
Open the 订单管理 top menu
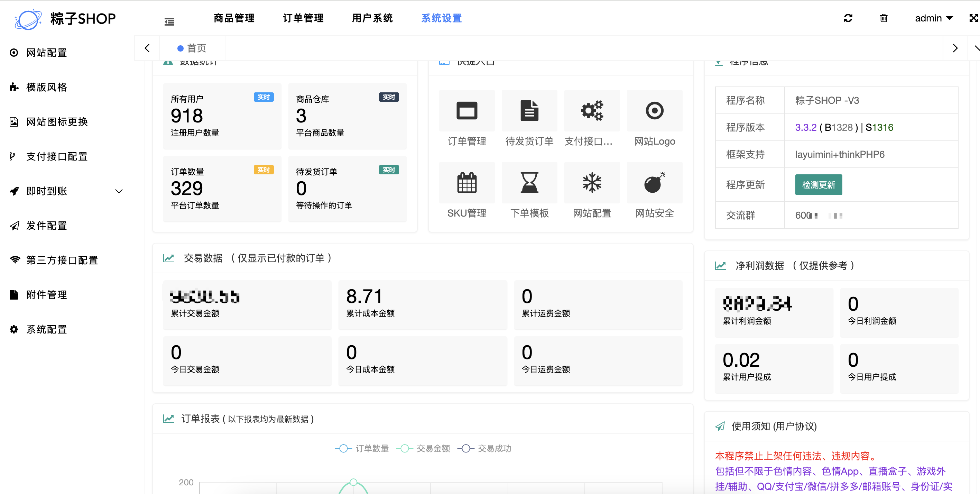(x=303, y=18)
